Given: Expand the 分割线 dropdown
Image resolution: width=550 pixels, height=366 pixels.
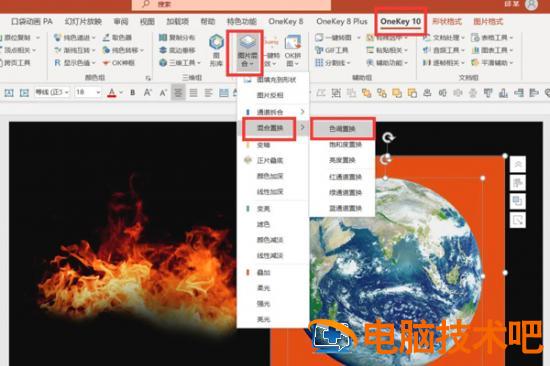Looking at the screenshot, I should pyautogui.click(x=349, y=63).
